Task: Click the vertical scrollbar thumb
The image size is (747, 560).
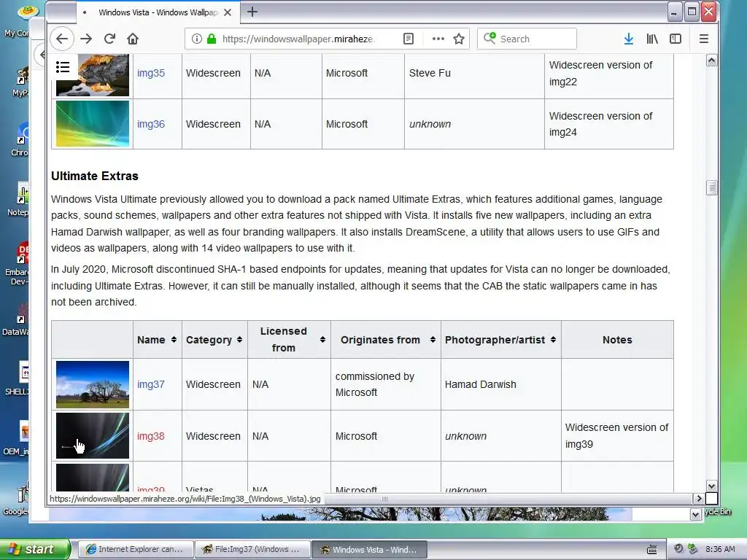Action: coord(712,187)
